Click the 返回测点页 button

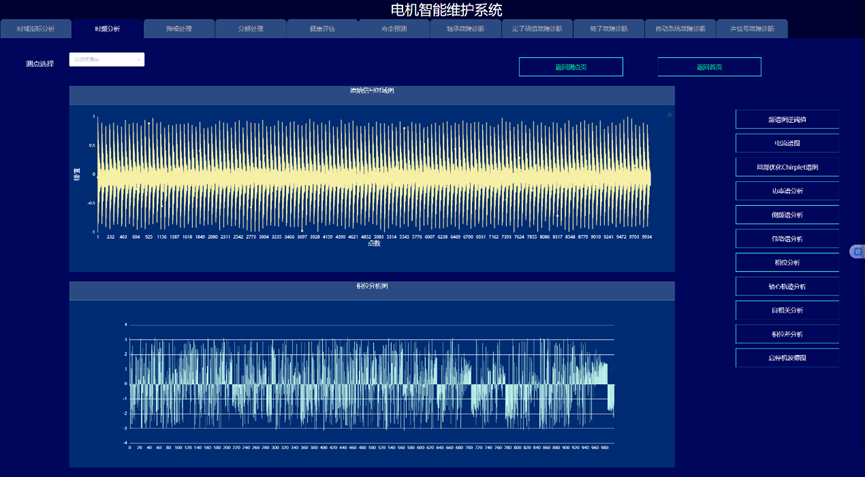pyautogui.click(x=571, y=67)
